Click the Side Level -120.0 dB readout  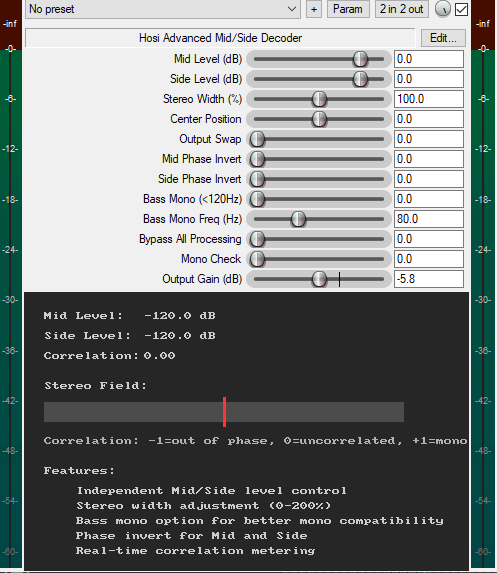pos(130,336)
